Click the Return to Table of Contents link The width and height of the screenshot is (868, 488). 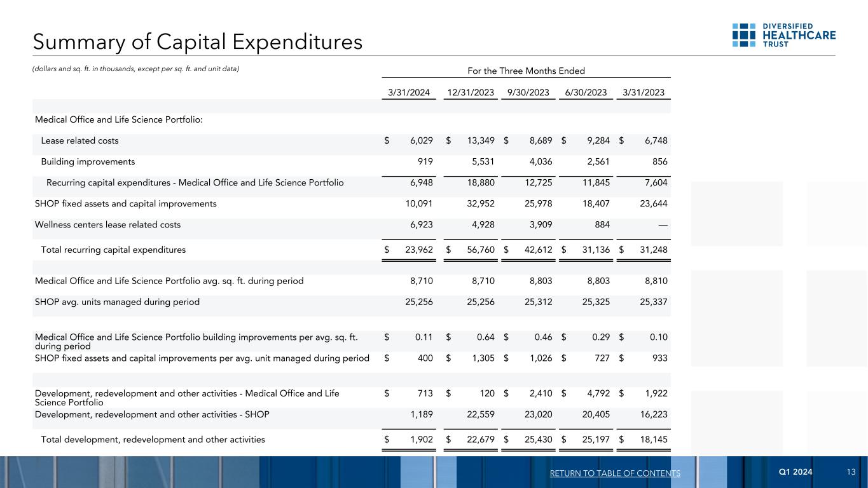pyautogui.click(x=616, y=473)
